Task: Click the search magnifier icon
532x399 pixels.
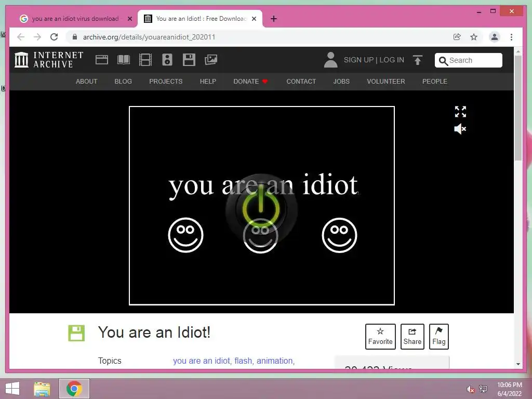Action: [443, 61]
